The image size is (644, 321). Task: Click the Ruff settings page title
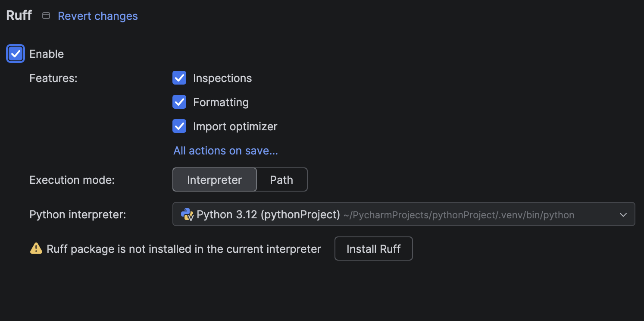point(19,15)
